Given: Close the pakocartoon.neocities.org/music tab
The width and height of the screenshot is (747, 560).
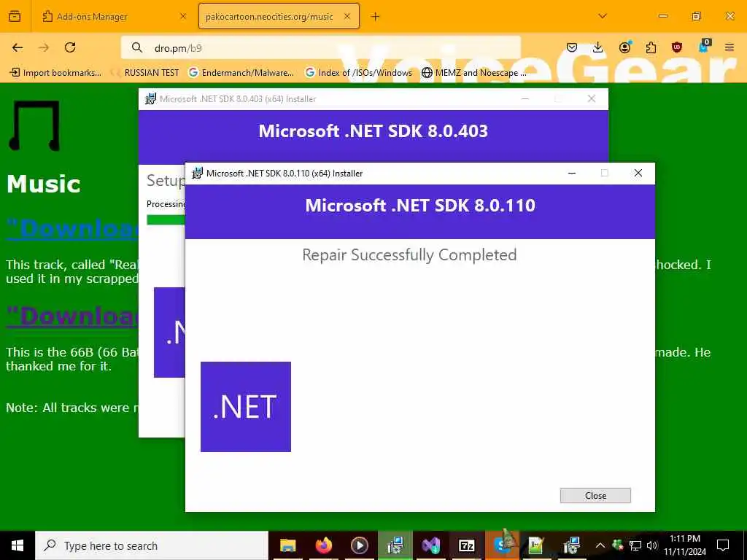Looking at the screenshot, I should tap(347, 17).
